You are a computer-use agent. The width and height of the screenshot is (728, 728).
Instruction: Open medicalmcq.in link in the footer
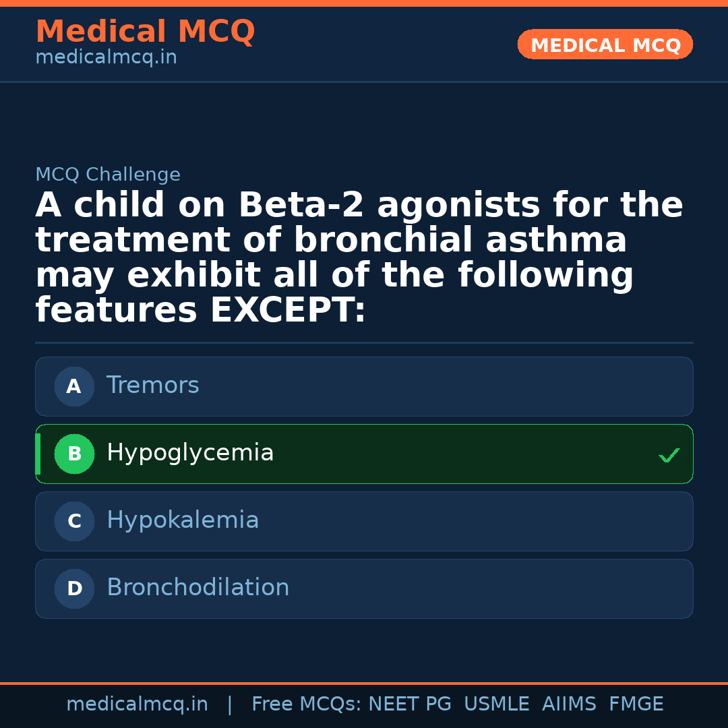(137, 704)
